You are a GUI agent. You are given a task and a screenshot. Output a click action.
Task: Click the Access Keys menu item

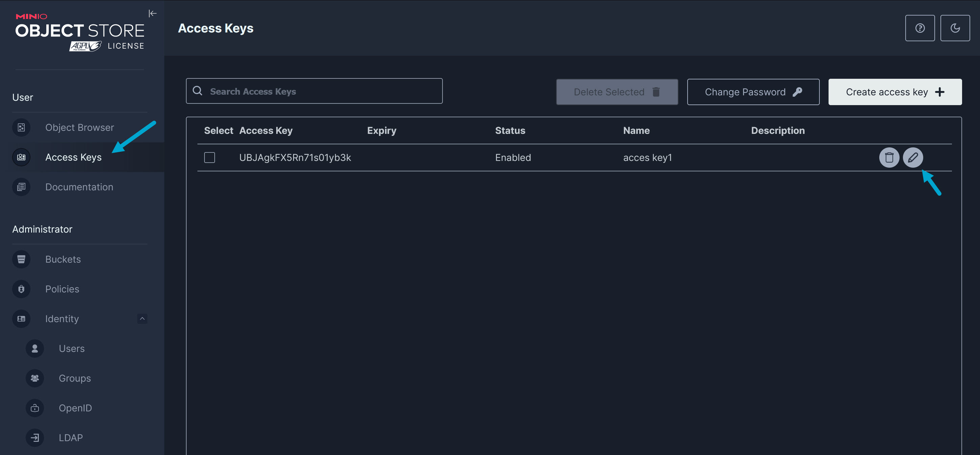[73, 157]
